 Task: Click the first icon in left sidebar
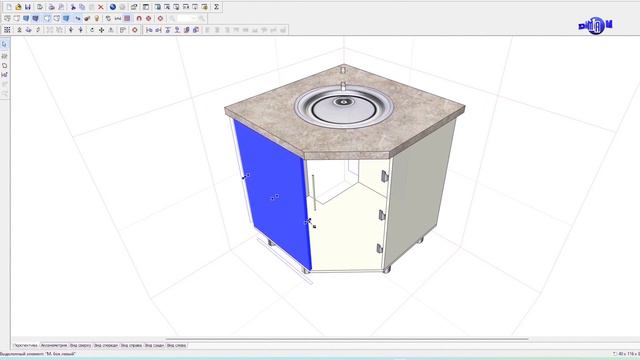click(x=4, y=44)
